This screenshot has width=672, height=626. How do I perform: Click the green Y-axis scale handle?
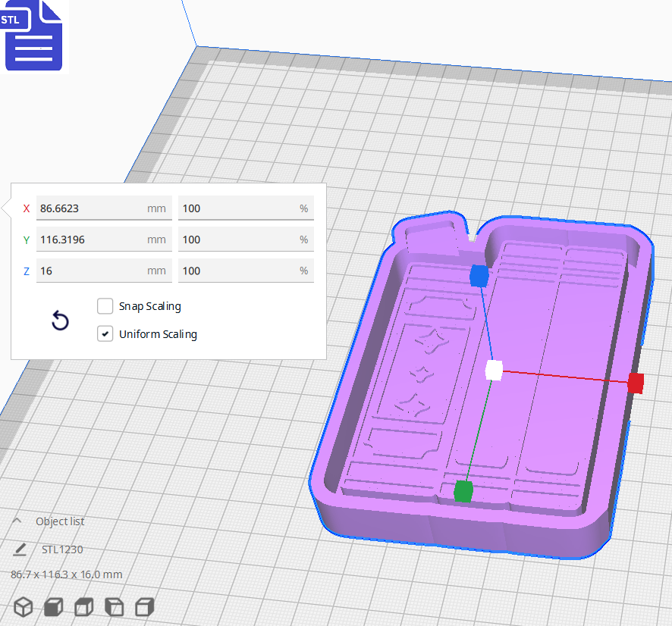point(463,491)
